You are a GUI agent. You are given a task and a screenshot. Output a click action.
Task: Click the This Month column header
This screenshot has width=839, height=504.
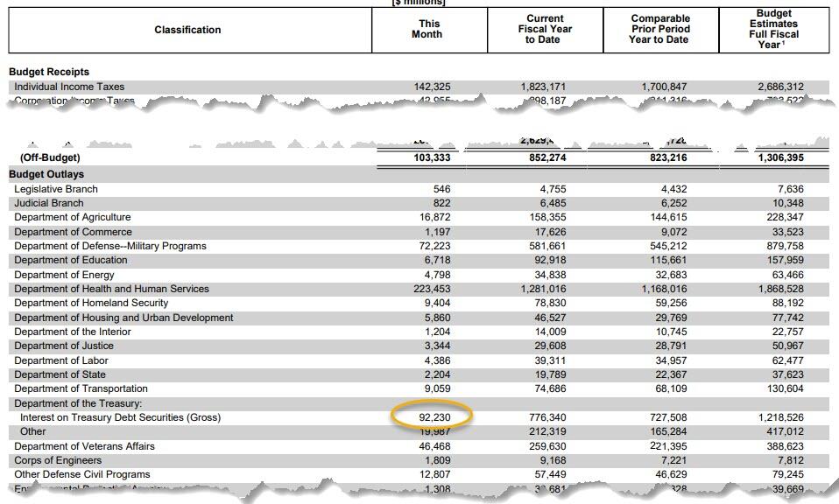[429, 30]
